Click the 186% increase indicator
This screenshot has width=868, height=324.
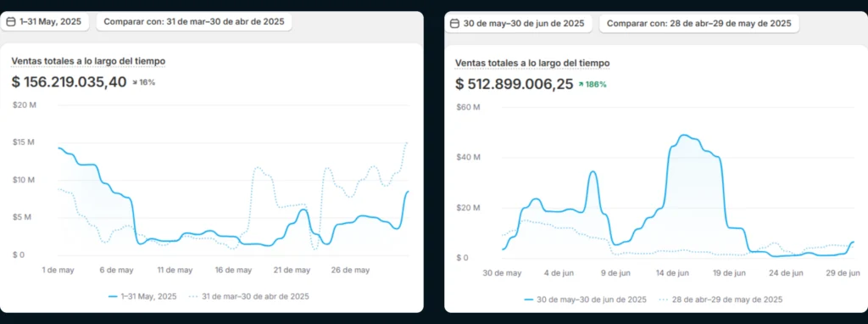593,84
